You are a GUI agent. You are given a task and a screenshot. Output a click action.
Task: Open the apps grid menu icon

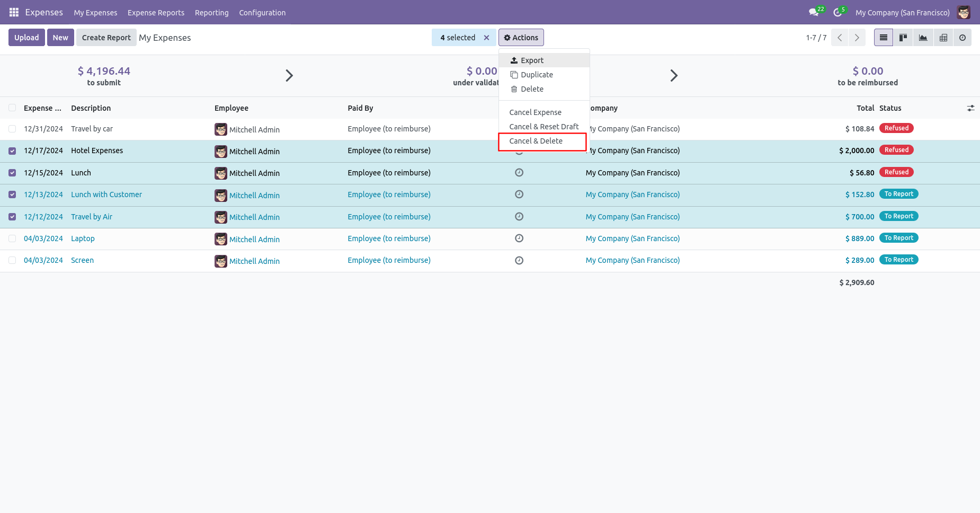tap(14, 12)
